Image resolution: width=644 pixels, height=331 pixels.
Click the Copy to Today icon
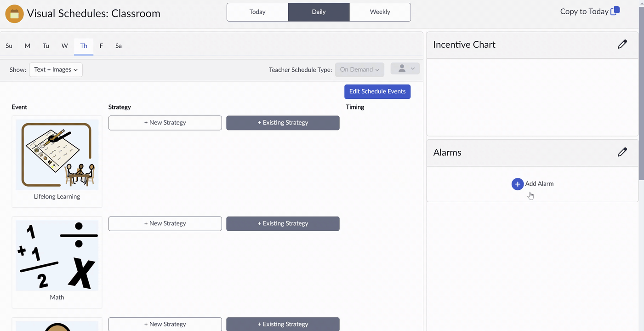[x=615, y=11]
